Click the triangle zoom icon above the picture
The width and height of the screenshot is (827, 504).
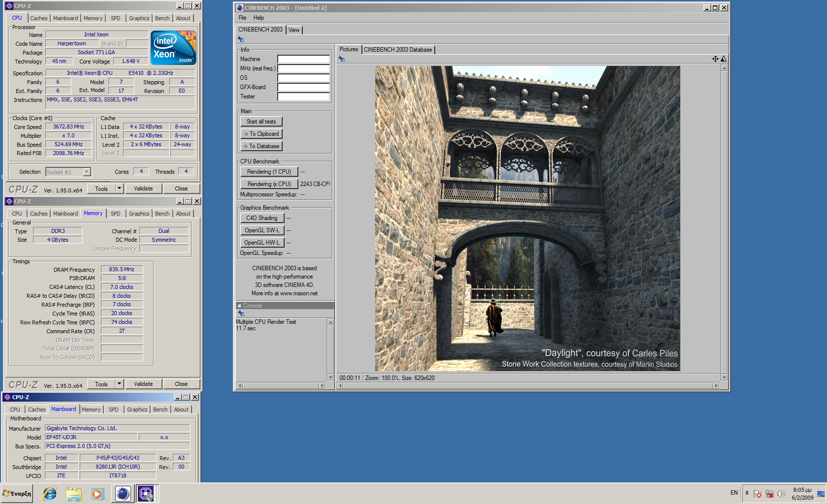724,59
